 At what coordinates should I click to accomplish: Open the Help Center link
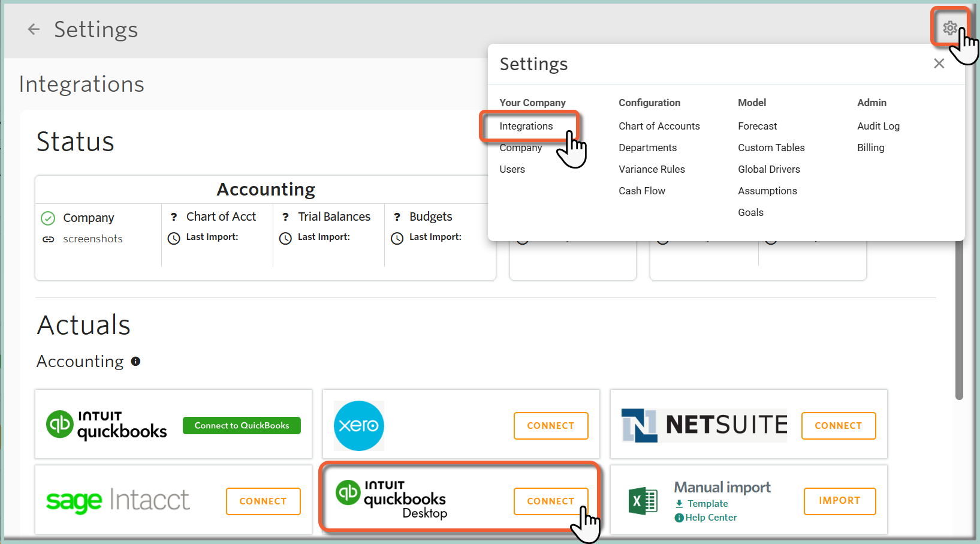click(x=711, y=518)
